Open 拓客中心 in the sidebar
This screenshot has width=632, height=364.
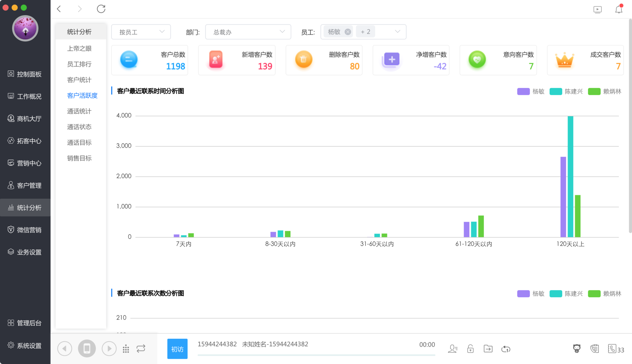pos(25,141)
